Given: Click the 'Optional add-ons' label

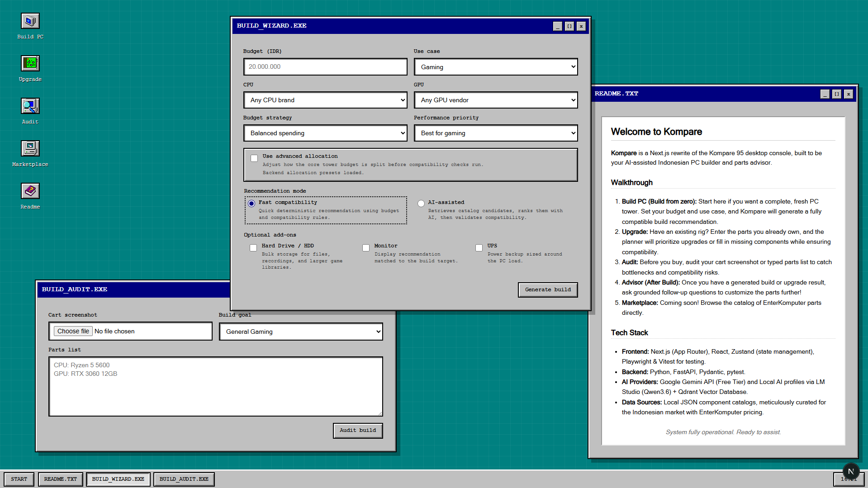Looking at the screenshot, I should (270, 235).
